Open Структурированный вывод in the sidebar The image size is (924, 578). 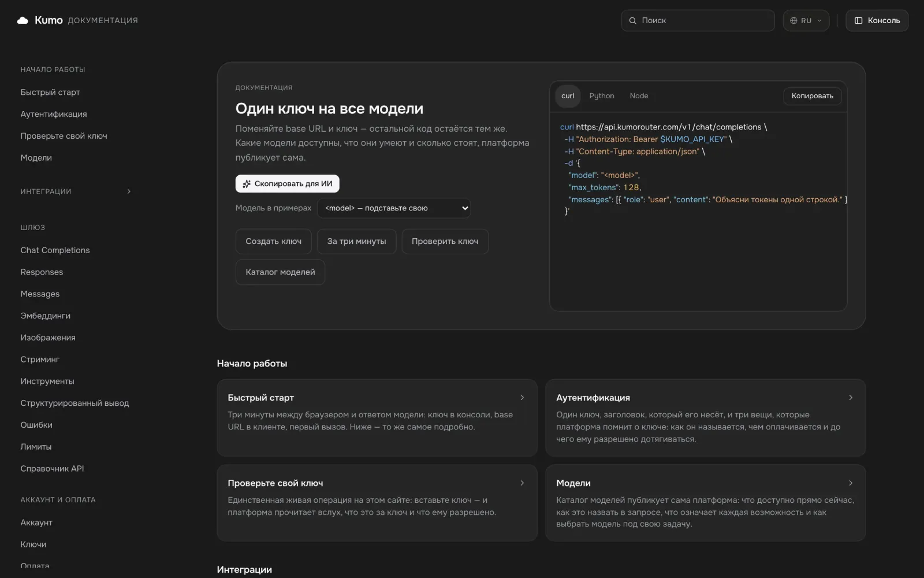[x=74, y=403]
